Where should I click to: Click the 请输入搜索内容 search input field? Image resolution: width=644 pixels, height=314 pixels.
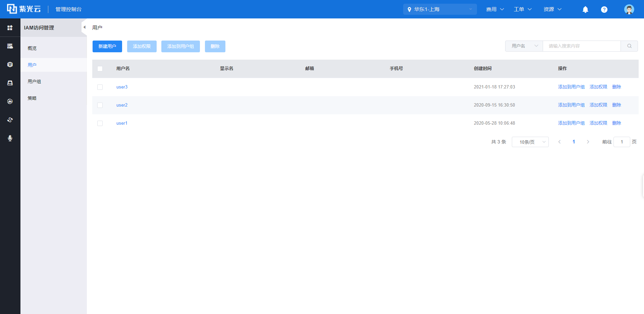pos(582,46)
